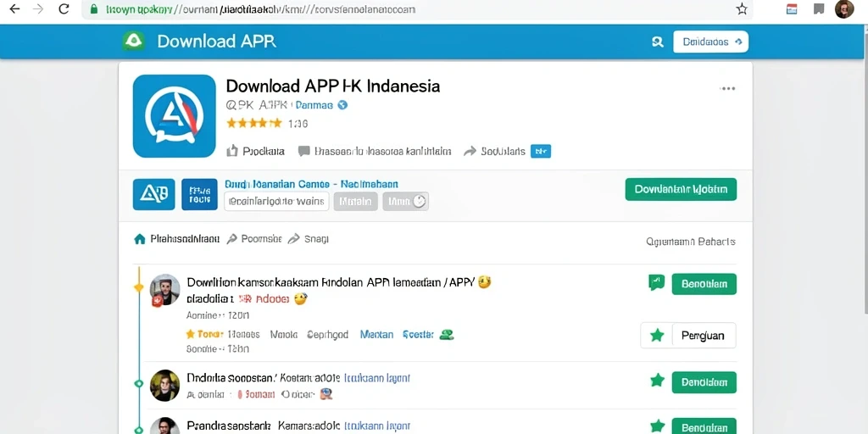Click the dark blue square icon next to AB
Image resolution: width=868 pixels, height=434 pixels.
(x=199, y=194)
